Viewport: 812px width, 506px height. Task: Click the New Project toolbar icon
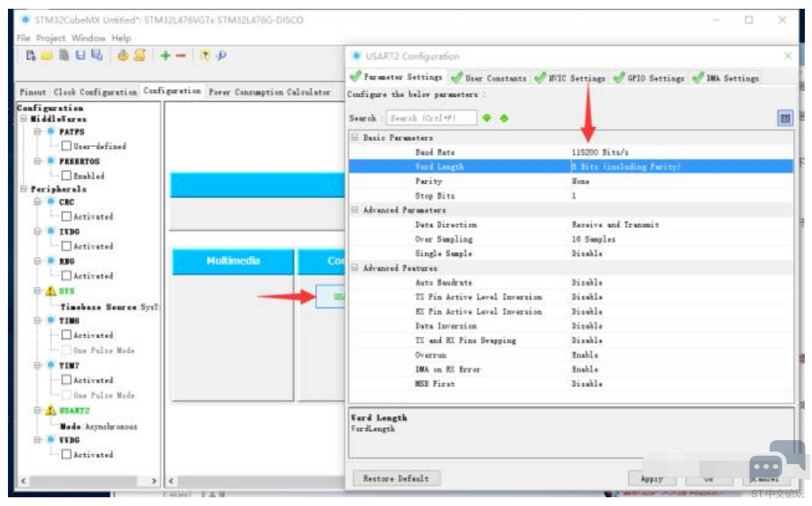click(x=30, y=56)
